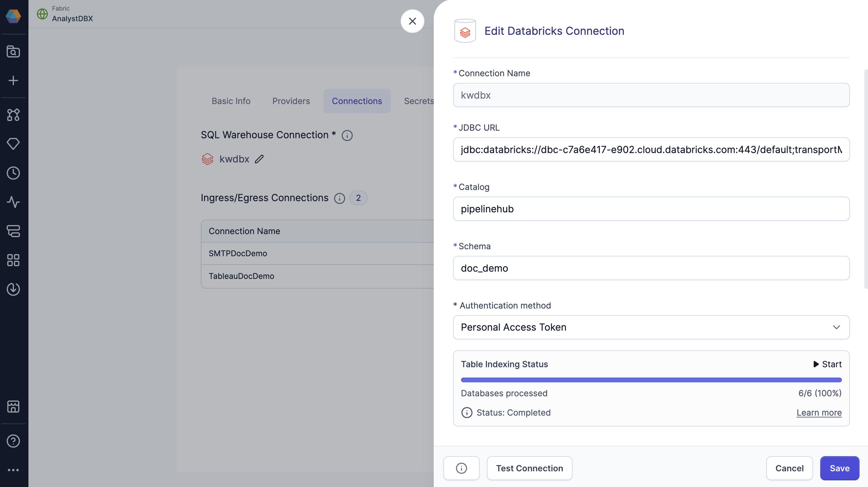The width and height of the screenshot is (868, 487).
Task: Click the info button left of Test Connection
Action: (x=461, y=468)
